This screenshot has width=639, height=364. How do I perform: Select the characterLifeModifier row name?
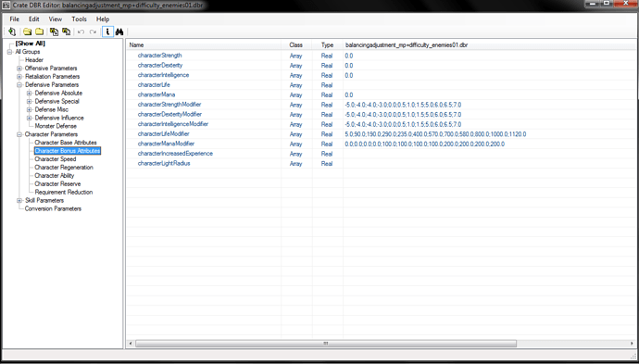[163, 133]
